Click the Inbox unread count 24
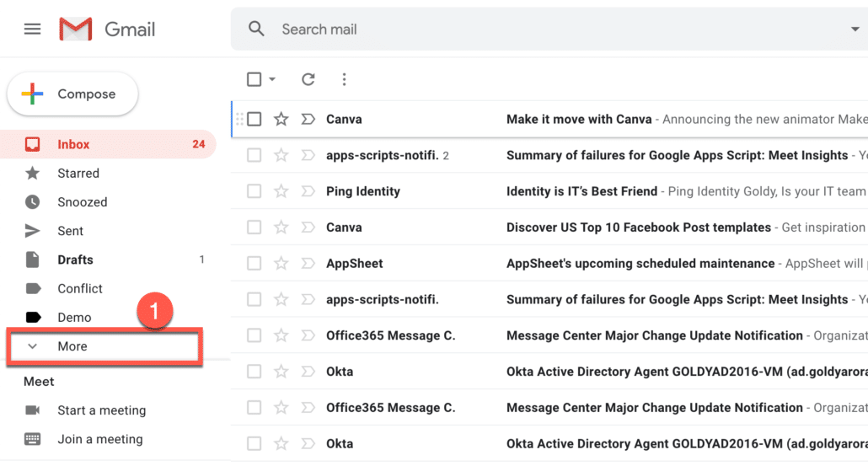 [199, 144]
